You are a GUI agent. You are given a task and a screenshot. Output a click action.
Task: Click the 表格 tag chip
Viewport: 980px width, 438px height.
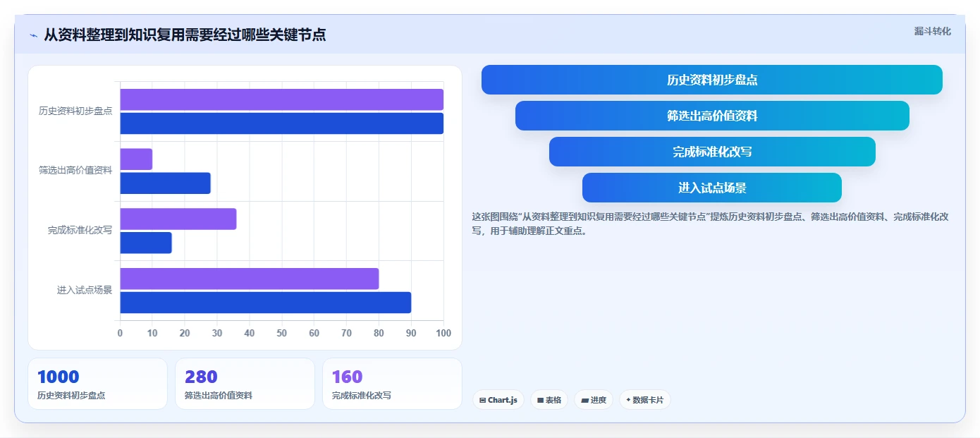(x=549, y=400)
